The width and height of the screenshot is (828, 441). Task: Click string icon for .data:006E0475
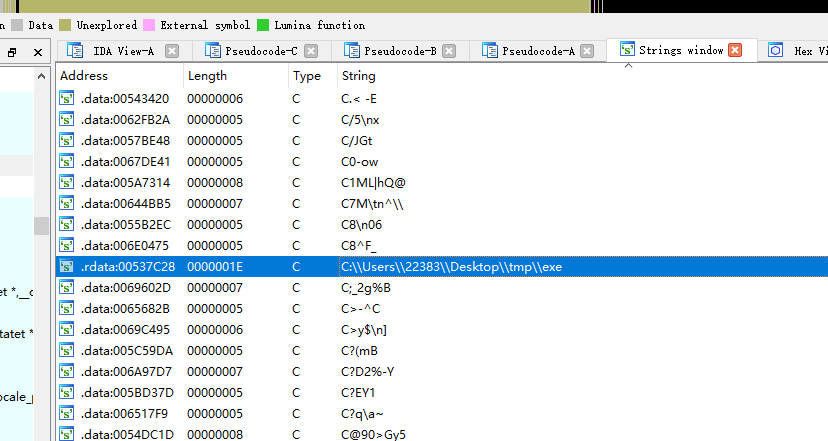[x=67, y=246]
